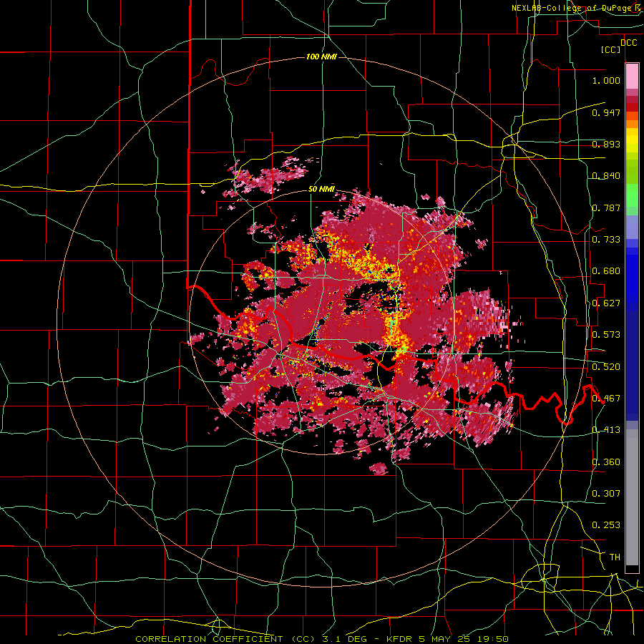Click the 1.000 legend value
The height and width of the screenshot is (644, 644).
606,80
